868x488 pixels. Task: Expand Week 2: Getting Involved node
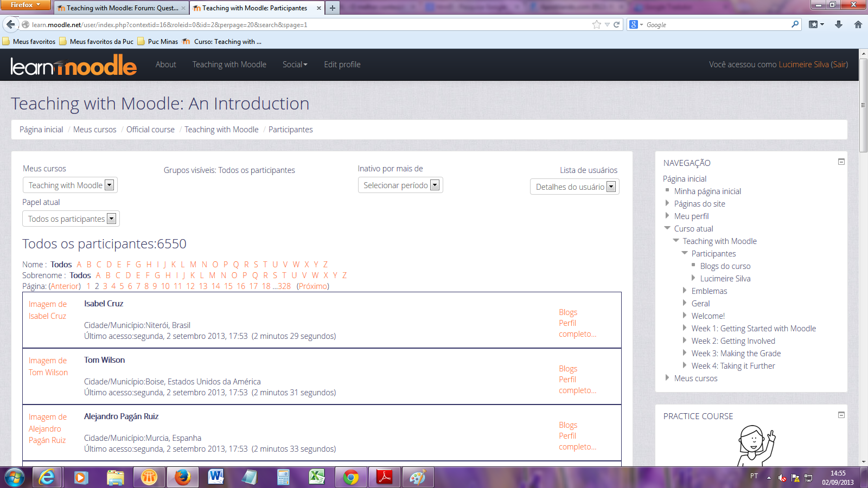pyautogui.click(x=685, y=341)
